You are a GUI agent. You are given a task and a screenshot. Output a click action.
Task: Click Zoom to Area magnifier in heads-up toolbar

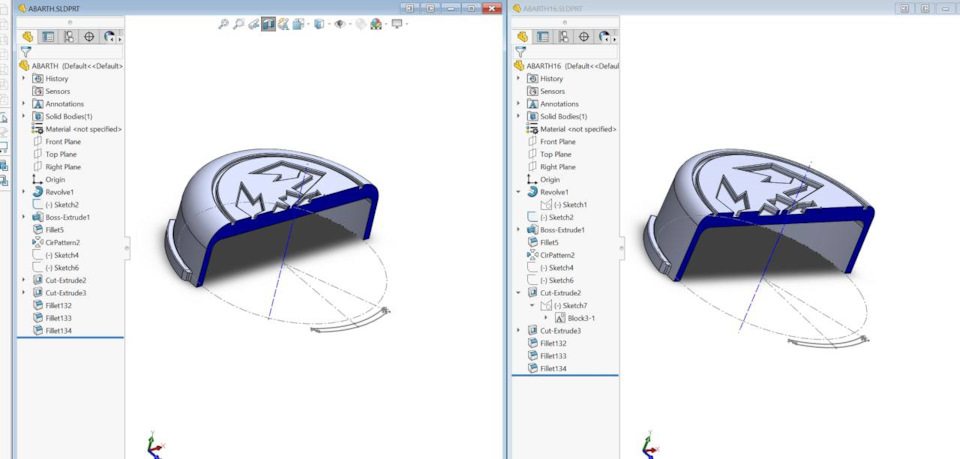[239, 24]
